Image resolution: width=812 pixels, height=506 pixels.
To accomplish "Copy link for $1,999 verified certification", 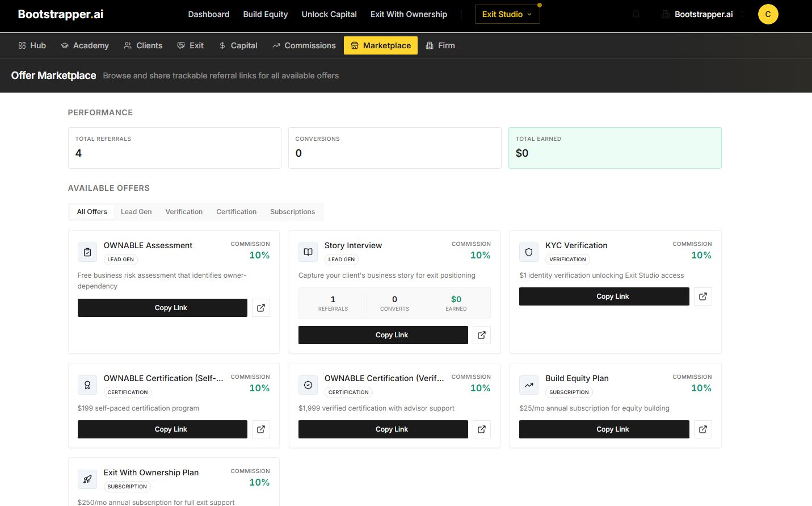I will 383,429.
